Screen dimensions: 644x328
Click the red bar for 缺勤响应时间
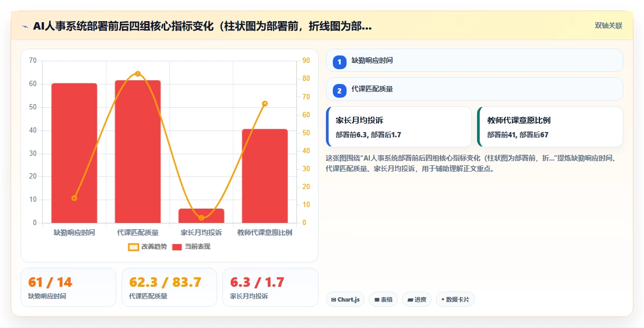[74, 153]
